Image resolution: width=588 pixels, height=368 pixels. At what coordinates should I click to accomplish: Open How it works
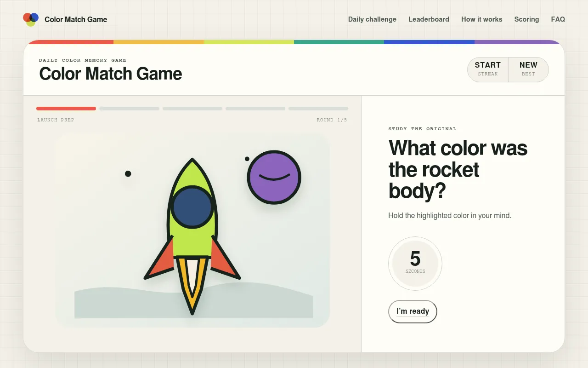click(481, 19)
